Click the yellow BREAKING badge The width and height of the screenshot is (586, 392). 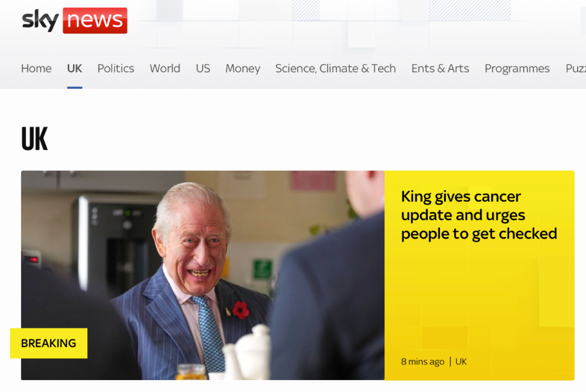pos(49,343)
